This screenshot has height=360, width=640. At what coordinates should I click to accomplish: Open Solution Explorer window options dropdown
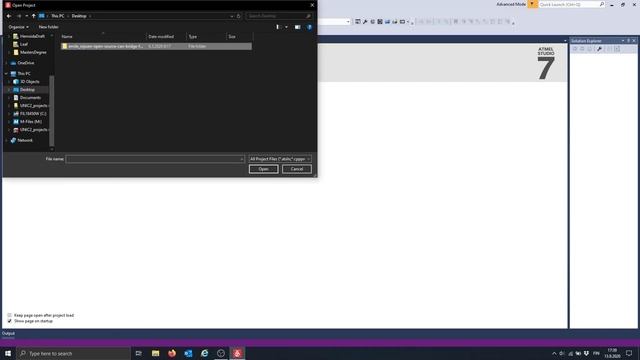(x=623, y=41)
